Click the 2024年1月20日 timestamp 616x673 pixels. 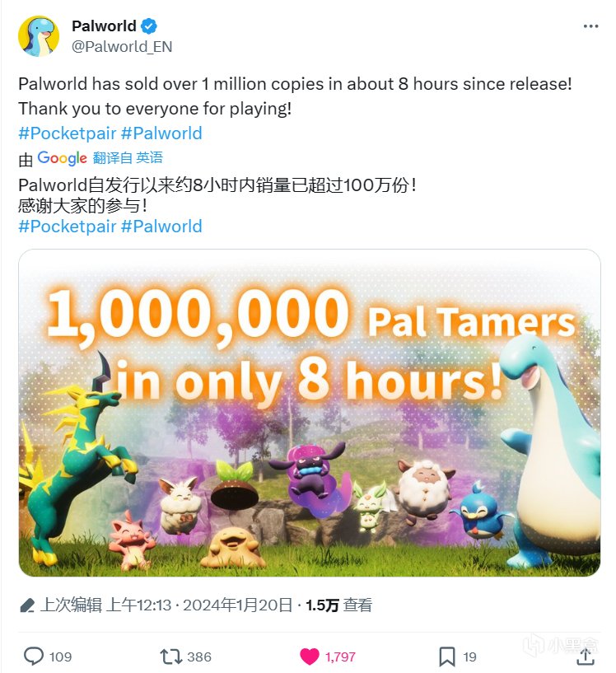[238, 605]
